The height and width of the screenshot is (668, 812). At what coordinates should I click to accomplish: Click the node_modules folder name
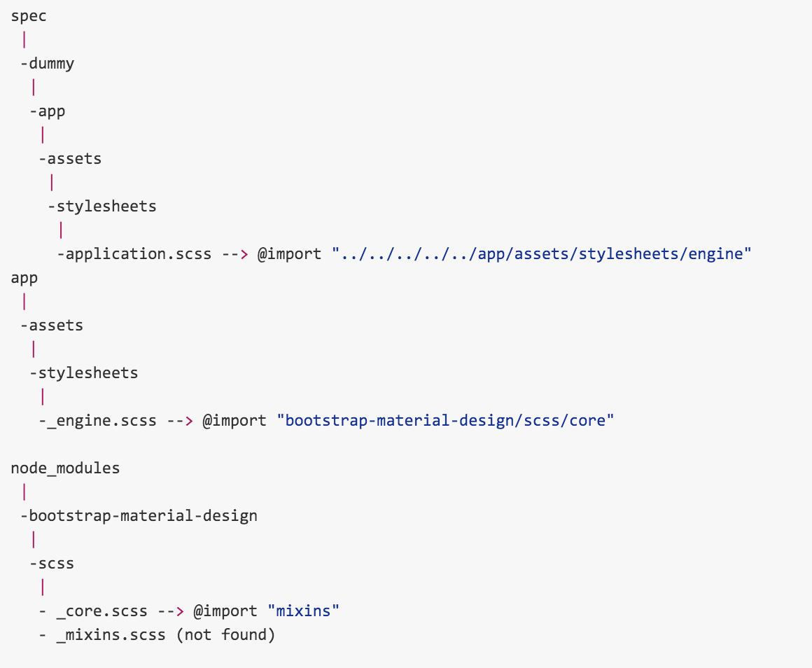[x=65, y=468]
